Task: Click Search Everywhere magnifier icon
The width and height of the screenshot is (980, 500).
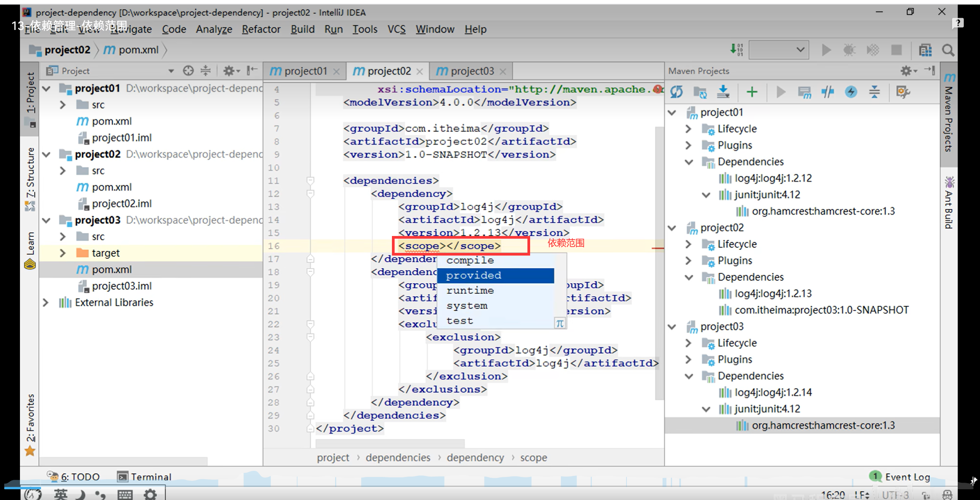Action: [x=948, y=50]
